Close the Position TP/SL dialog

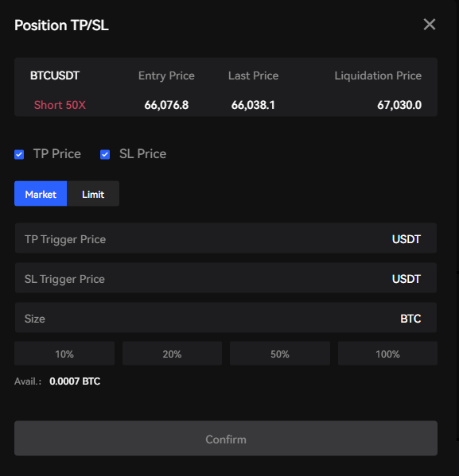(x=430, y=25)
